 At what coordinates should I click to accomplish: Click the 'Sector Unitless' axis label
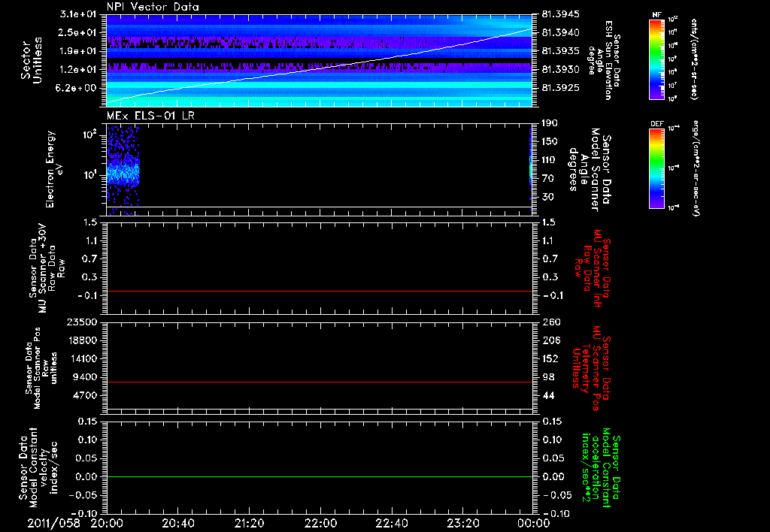[32, 60]
